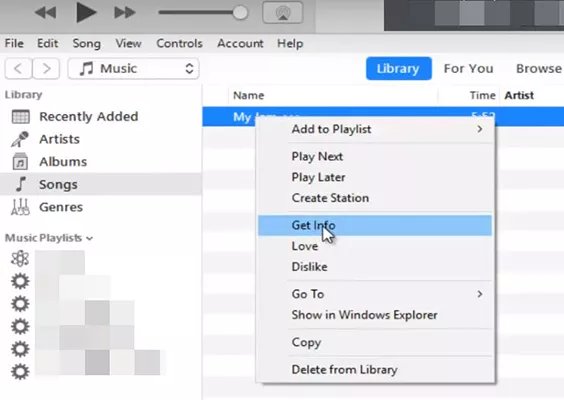
Task: Adjust the volume slider knob
Action: pos(240,13)
